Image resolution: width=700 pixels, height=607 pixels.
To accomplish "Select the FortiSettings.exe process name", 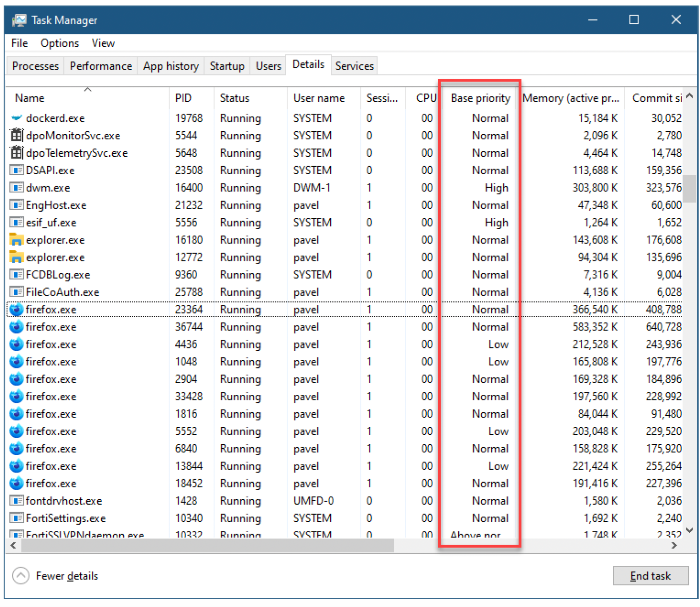I will point(66,518).
